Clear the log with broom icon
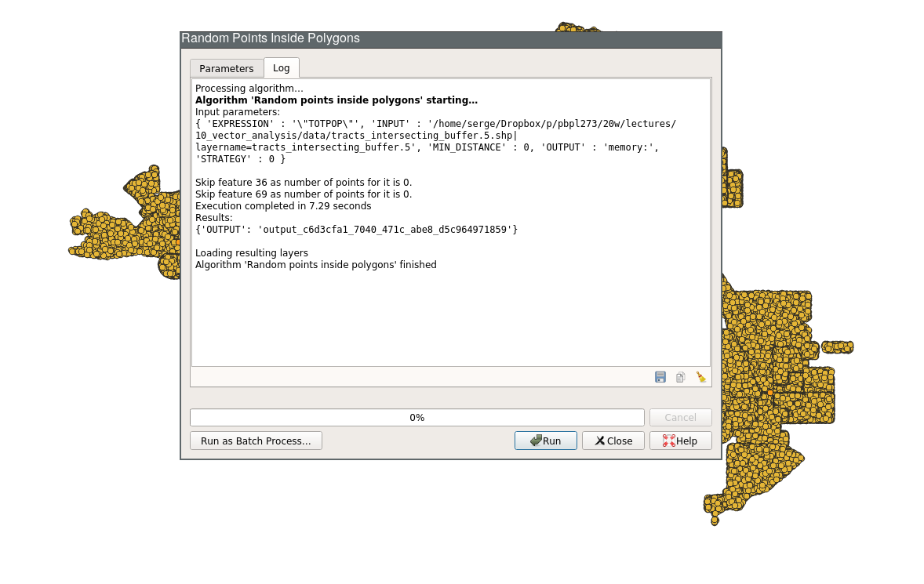924x584 pixels. [x=701, y=377]
